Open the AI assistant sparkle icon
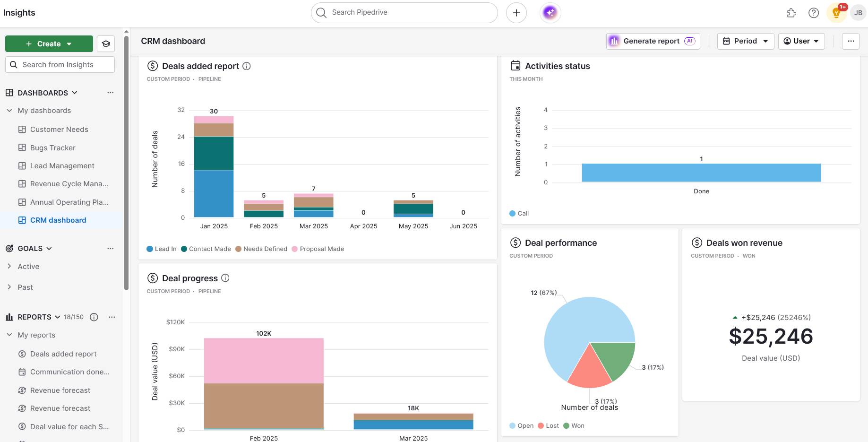Screen dimensions: 868x442 pyautogui.click(x=550, y=12)
